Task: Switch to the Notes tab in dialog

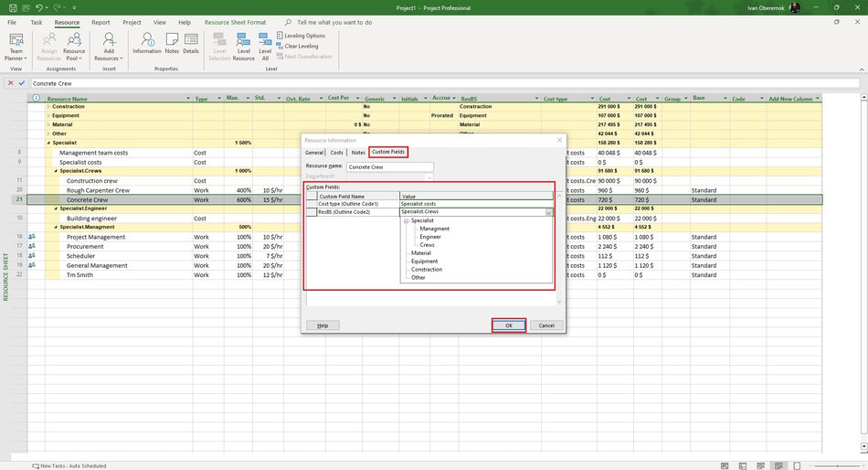Action: click(358, 153)
